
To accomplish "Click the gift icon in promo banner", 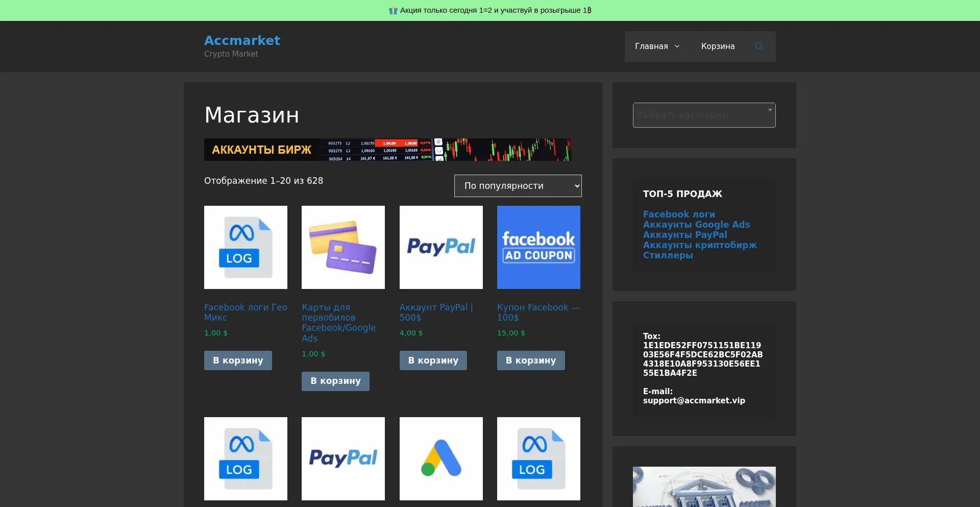I will coord(393,10).
